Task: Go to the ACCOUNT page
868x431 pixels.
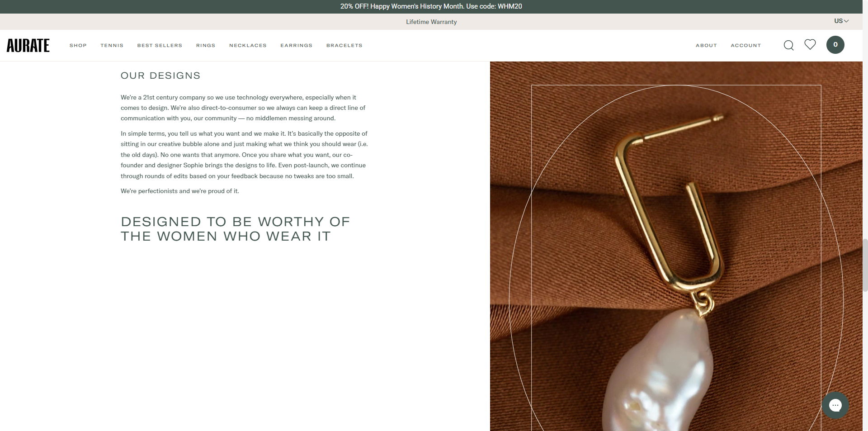Action: 746,45
